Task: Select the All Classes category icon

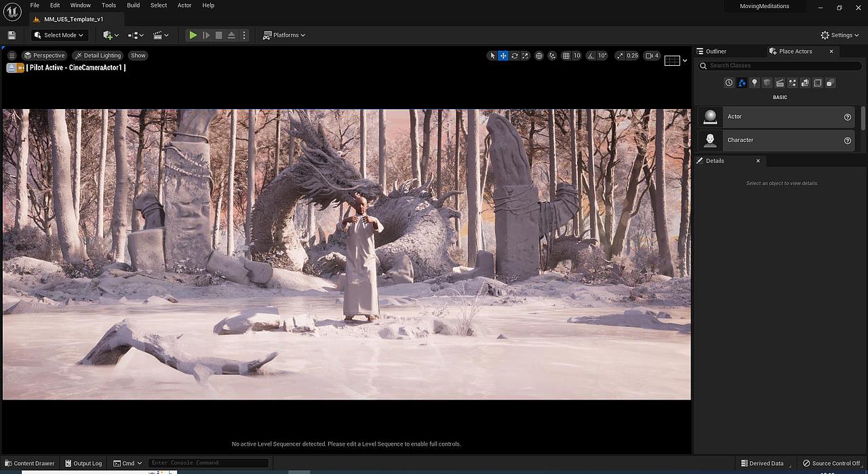Action: point(830,83)
